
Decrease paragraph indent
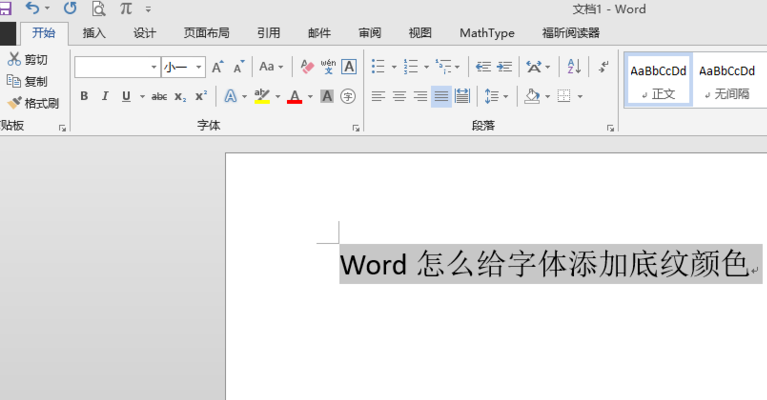coord(483,67)
